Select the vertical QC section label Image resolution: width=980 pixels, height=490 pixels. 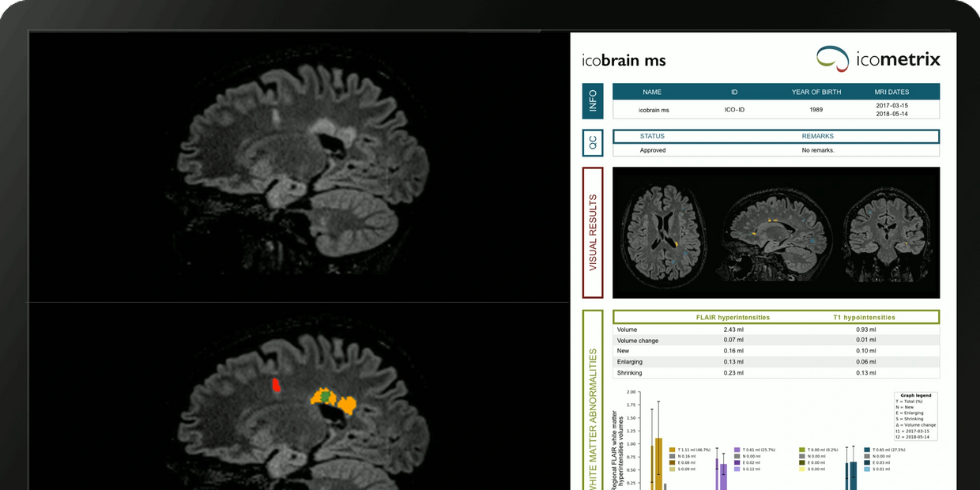593,143
